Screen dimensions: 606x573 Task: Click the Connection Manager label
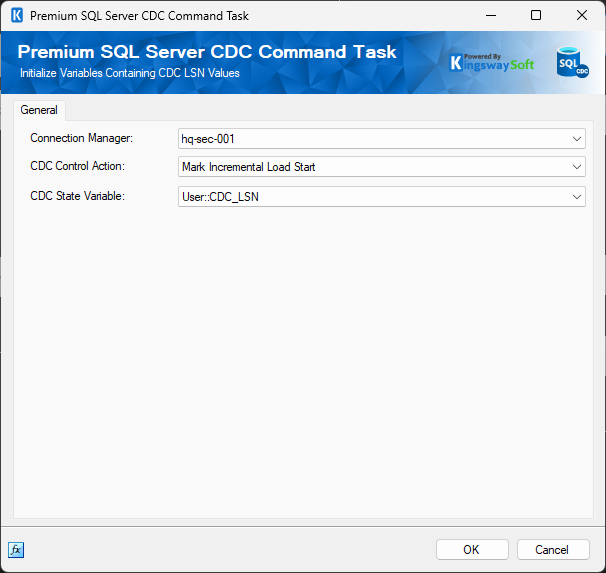(x=82, y=138)
